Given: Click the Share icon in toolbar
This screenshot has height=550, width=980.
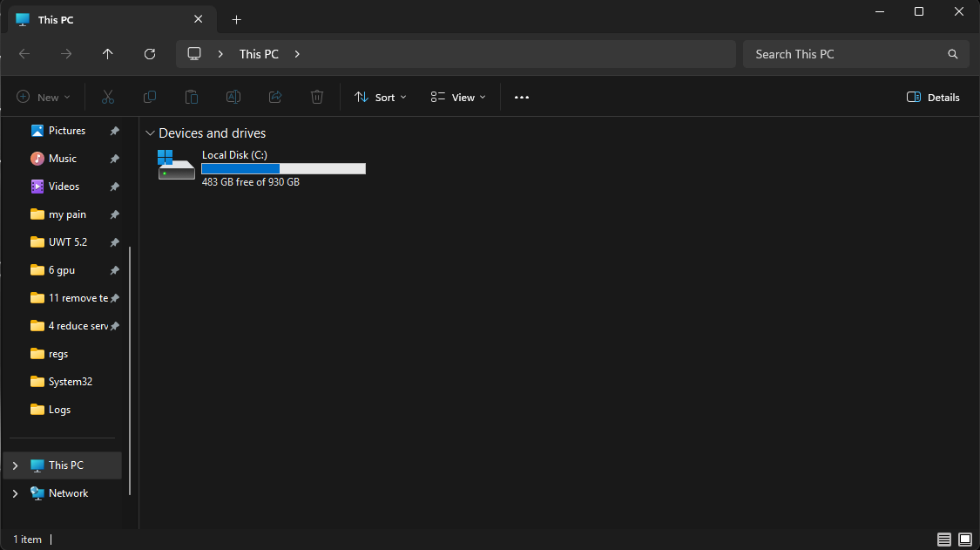Looking at the screenshot, I should click(275, 97).
